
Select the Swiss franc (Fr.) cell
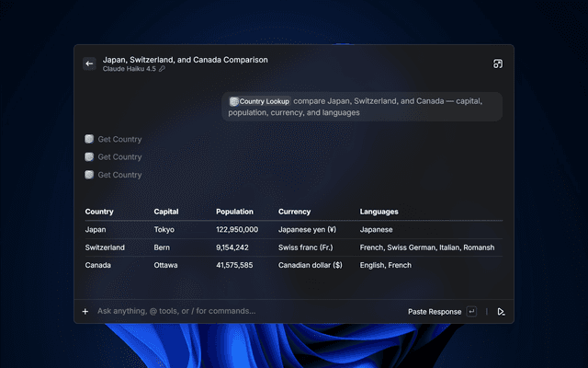click(x=306, y=247)
